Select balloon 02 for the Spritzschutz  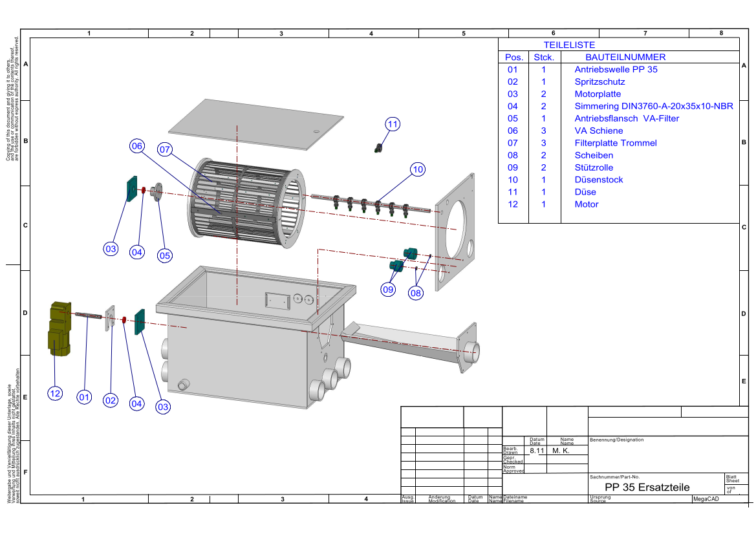[x=111, y=401]
